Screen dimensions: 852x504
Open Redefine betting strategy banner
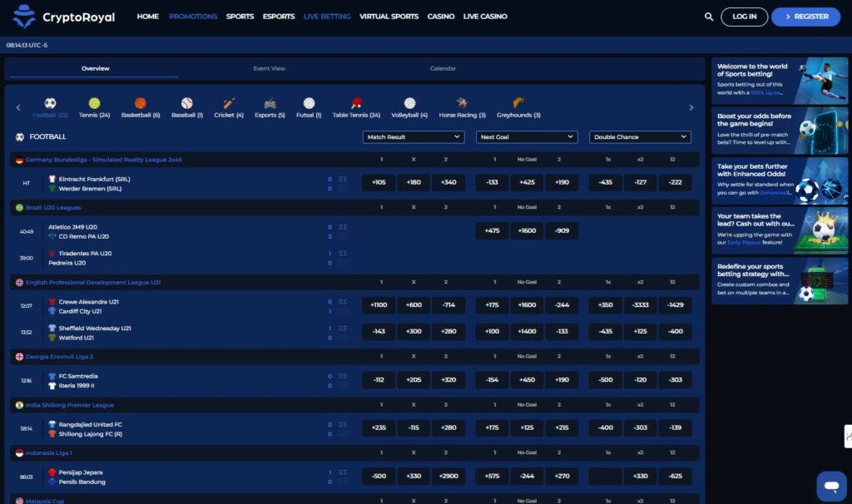780,281
